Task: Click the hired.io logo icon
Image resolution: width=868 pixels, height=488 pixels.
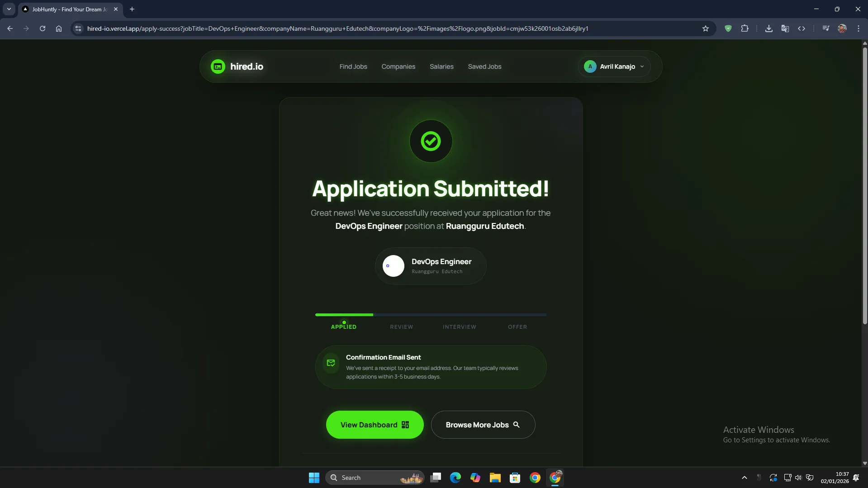Action: point(218,66)
